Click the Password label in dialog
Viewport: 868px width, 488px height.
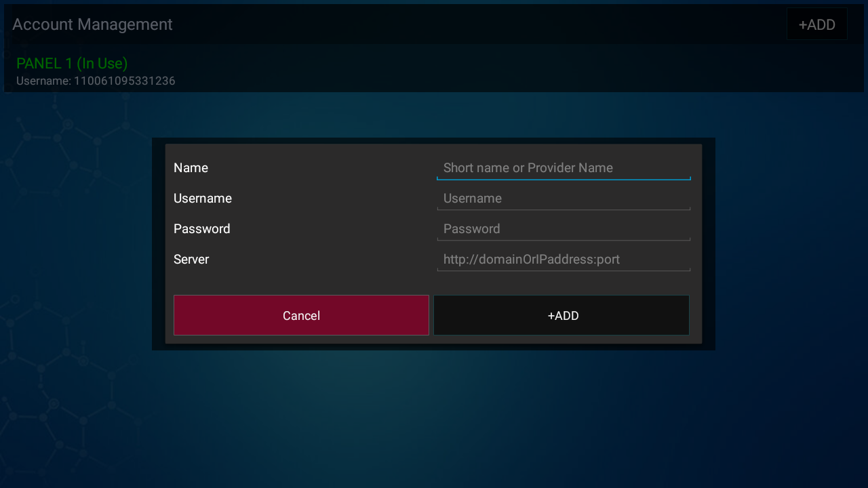202,229
